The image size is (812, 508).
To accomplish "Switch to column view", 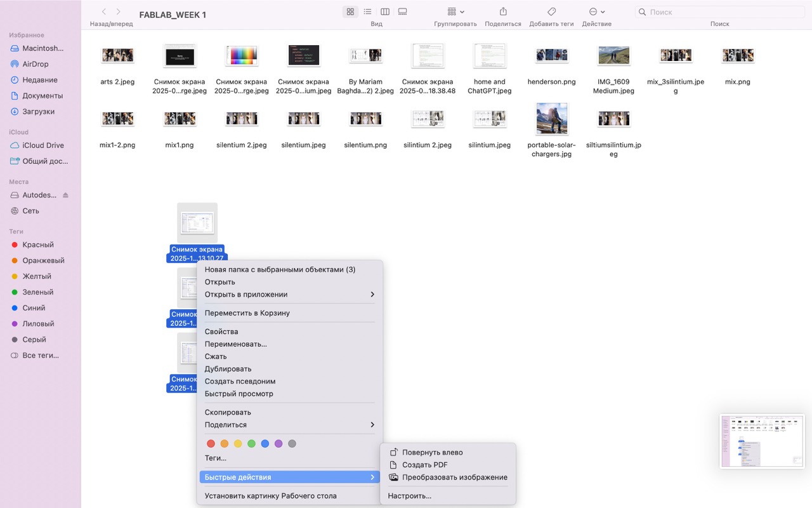I will coord(385,12).
